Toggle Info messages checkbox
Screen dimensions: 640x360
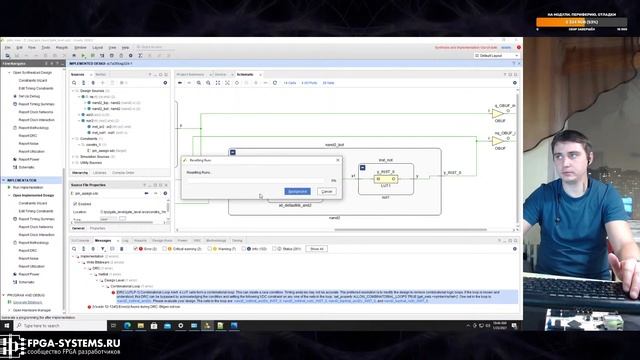pyautogui.click(x=244, y=249)
